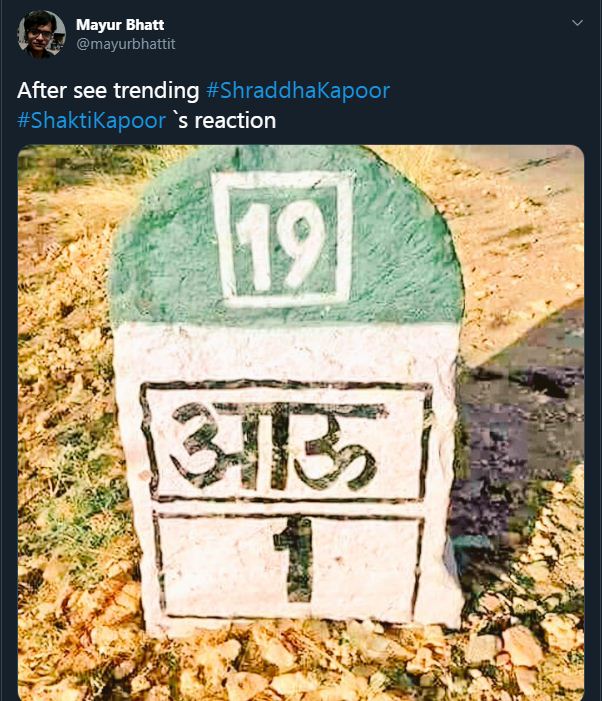
Task: Open the @mayurbhattit handle link
Action: (125, 44)
